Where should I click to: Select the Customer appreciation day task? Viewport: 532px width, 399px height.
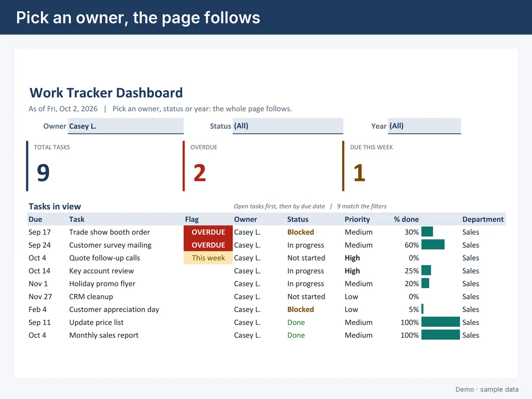(x=114, y=309)
